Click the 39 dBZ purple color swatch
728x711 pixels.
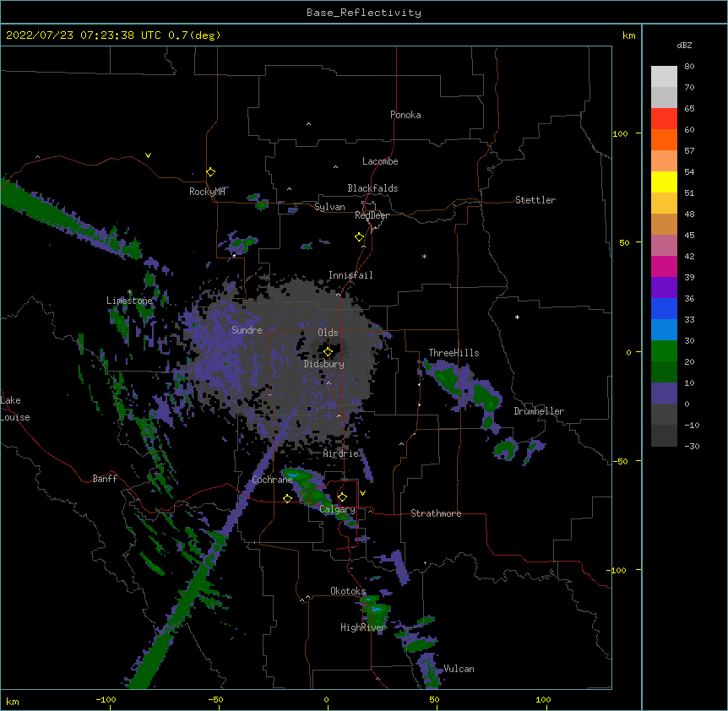coord(664,287)
